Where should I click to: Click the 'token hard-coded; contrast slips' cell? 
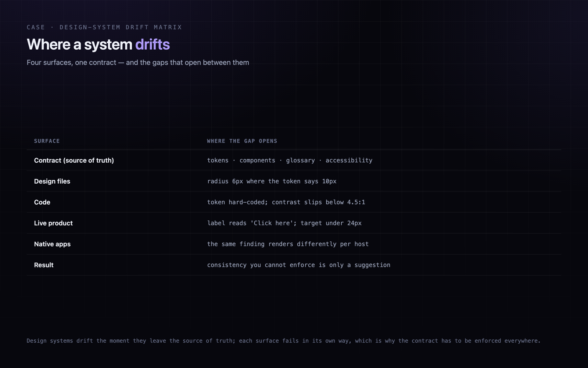pos(286,202)
